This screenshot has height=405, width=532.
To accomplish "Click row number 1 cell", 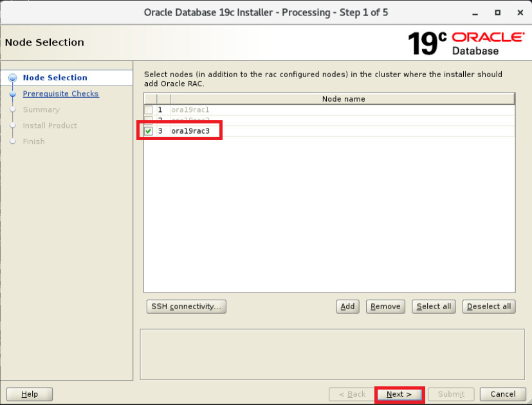I will click(x=163, y=109).
